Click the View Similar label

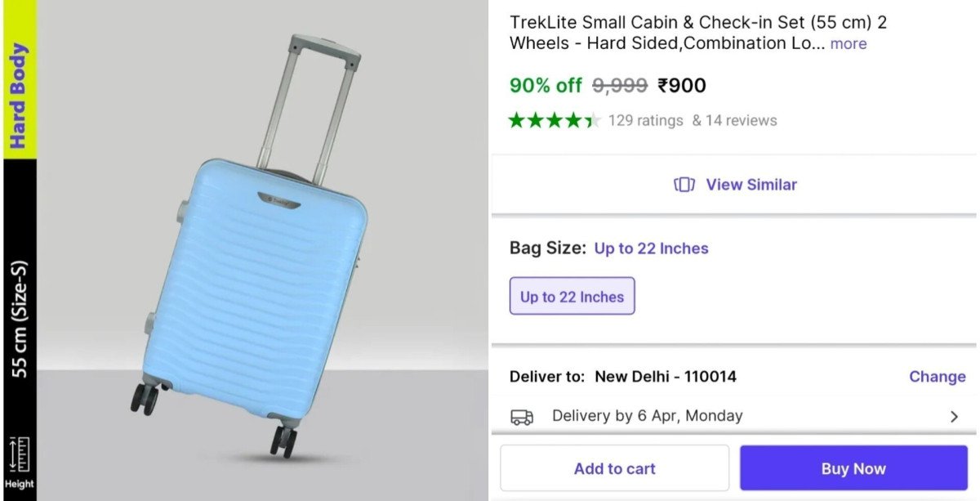(751, 185)
